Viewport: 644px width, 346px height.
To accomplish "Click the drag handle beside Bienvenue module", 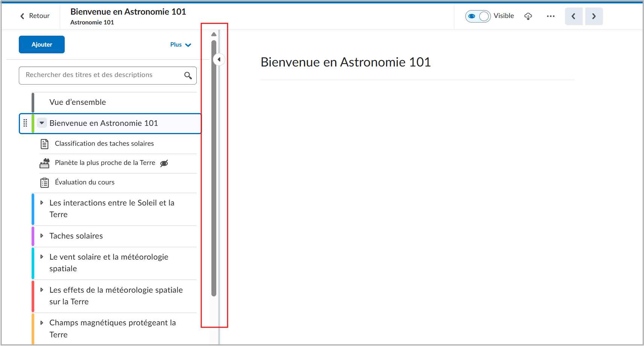I will pos(25,123).
